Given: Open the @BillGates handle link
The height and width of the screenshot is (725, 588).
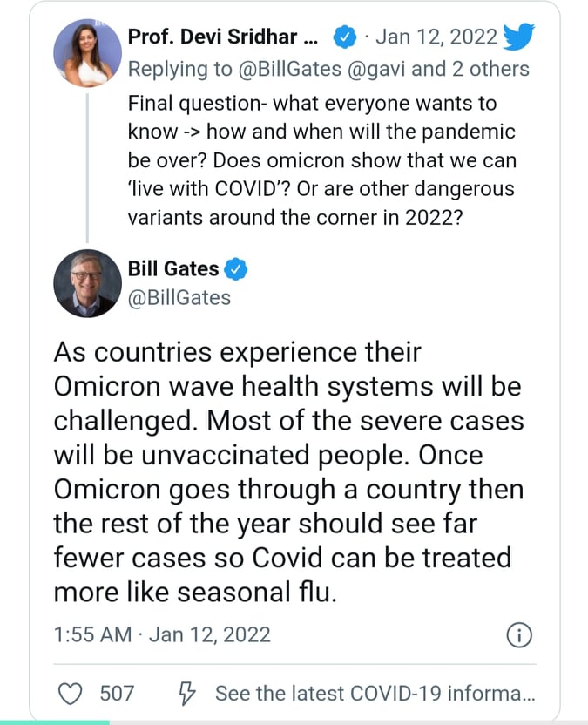Looking at the screenshot, I should pos(179,298).
